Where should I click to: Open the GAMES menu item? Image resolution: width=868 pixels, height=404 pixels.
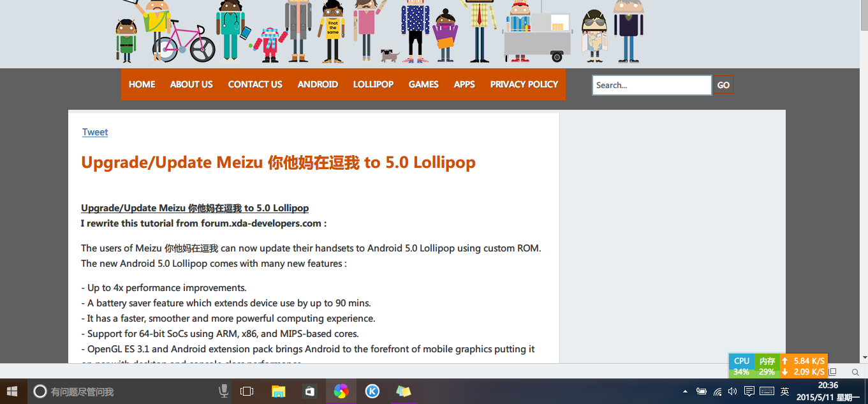pyautogui.click(x=423, y=84)
